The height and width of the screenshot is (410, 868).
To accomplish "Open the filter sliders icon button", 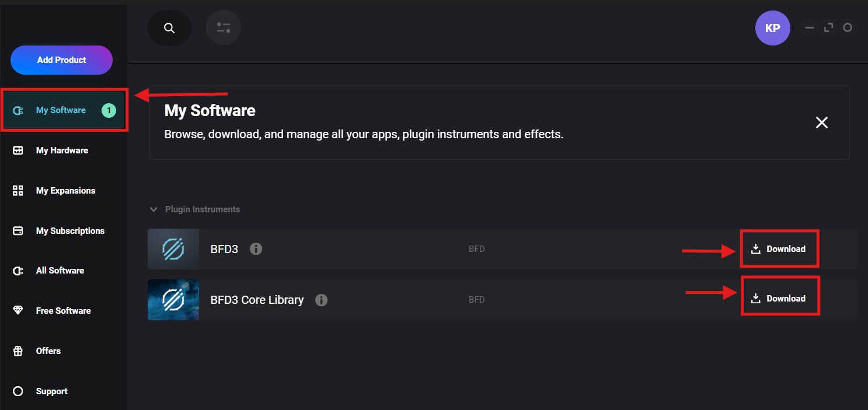I will (x=224, y=27).
